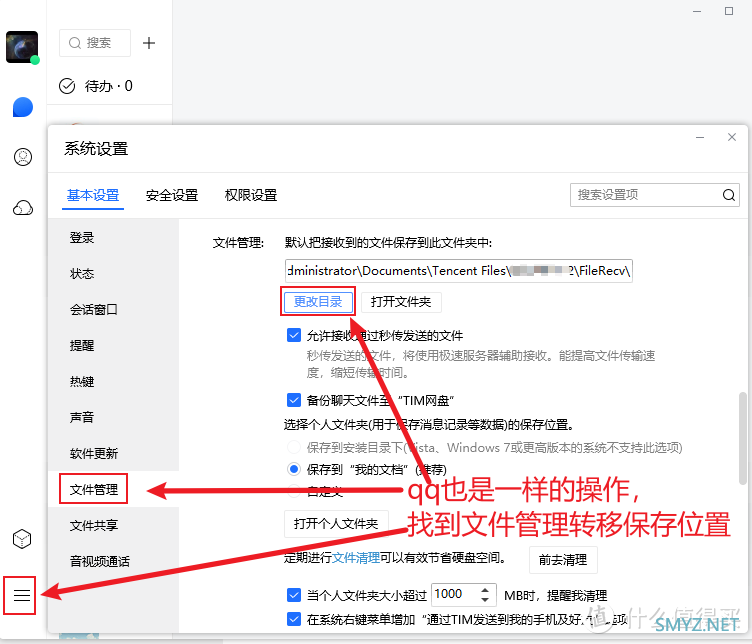Select 声音 in settings sidebar

point(82,418)
